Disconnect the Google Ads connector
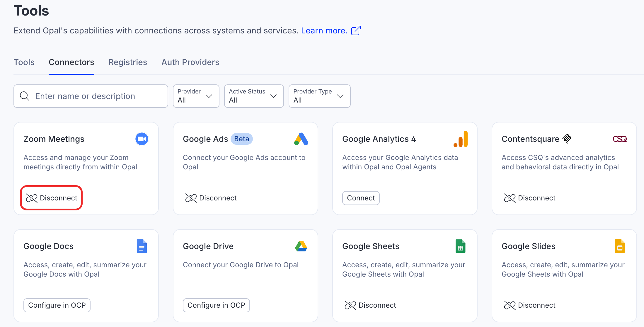The width and height of the screenshot is (644, 327). pos(211,198)
